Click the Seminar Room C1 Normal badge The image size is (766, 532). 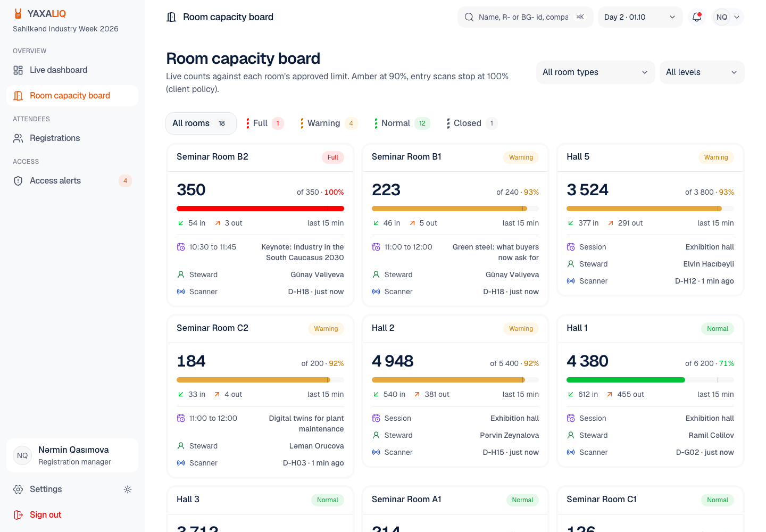pos(717,500)
